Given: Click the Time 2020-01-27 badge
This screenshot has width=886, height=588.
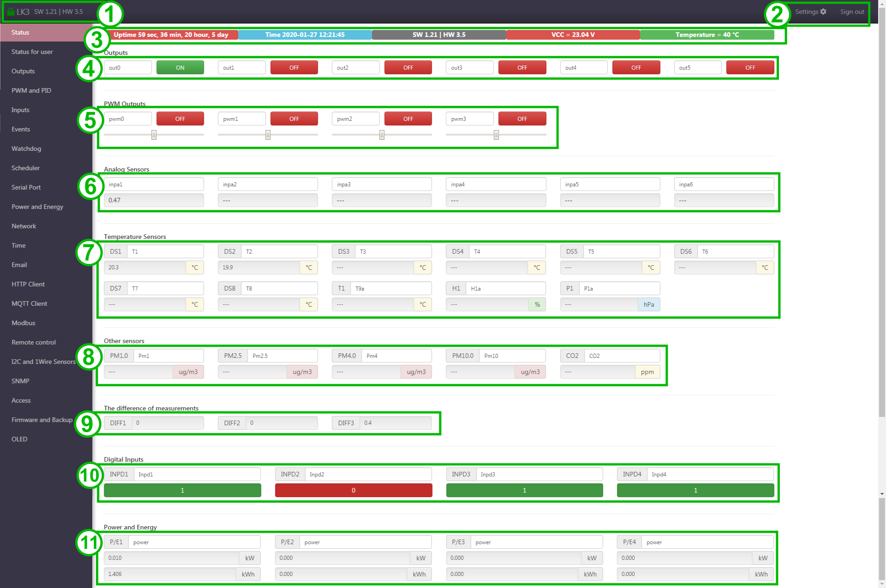Looking at the screenshot, I should click(x=305, y=35).
